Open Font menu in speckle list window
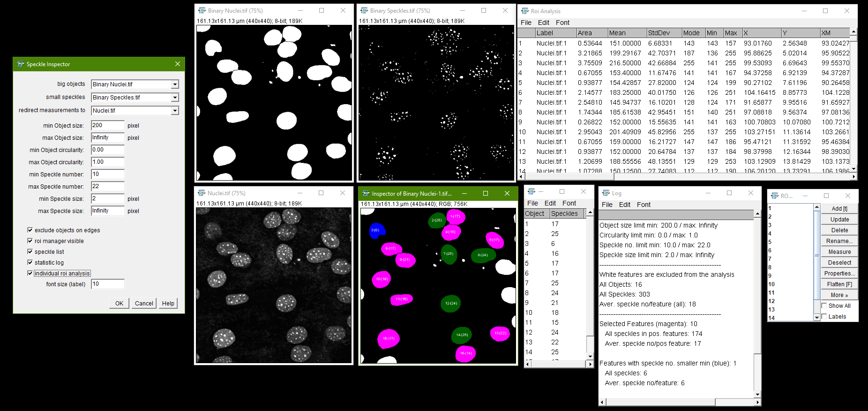Screen dimensions: 868x411 pos(569,203)
